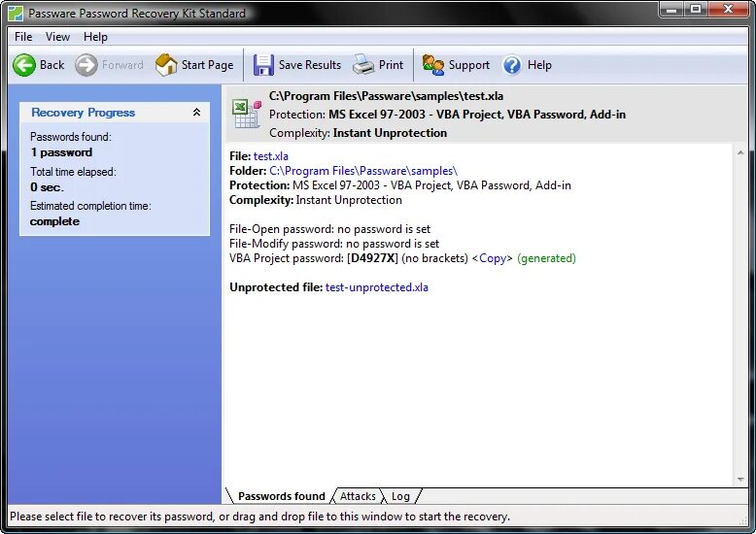The width and height of the screenshot is (756, 534).
Task: Close the Passware window
Action: pyautogui.click(x=729, y=9)
